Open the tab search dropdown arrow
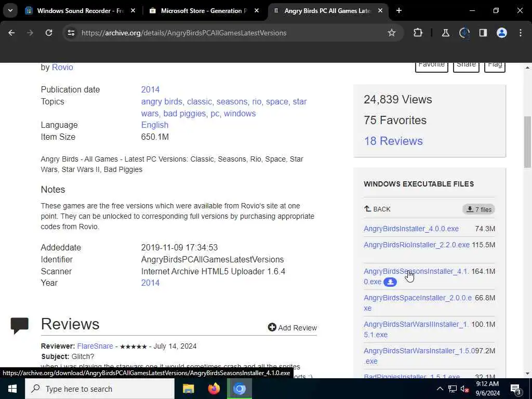Screen dimensions: 532x399 pos(10,10)
